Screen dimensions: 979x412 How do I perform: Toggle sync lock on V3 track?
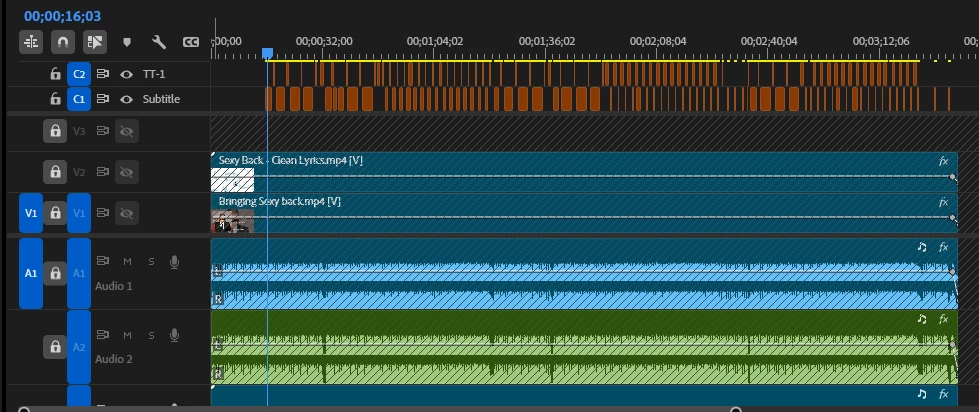coord(103,131)
